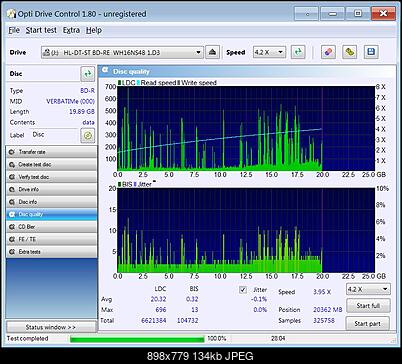Click the Disc quality header icon
Image resolution: width=402 pixels, height=364 pixels.
(x=105, y=70)
